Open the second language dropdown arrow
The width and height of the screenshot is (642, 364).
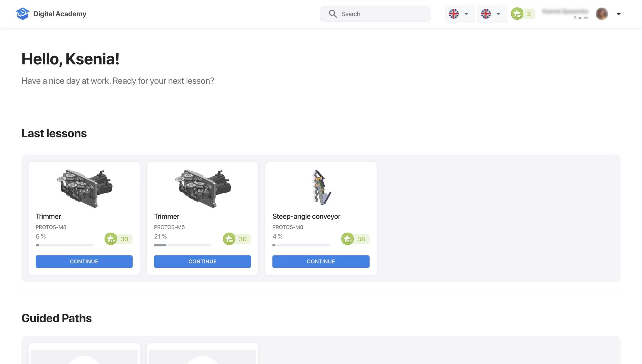click(x=498, y=14)
